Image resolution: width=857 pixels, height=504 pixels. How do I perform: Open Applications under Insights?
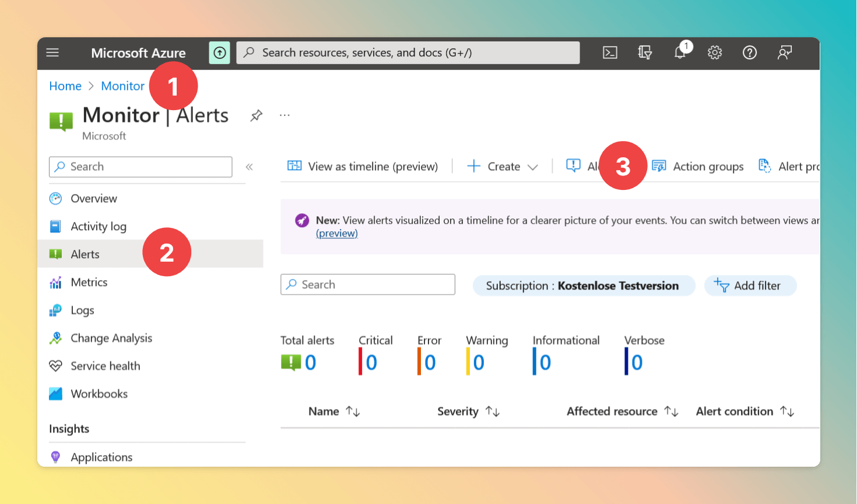(101, 457)
